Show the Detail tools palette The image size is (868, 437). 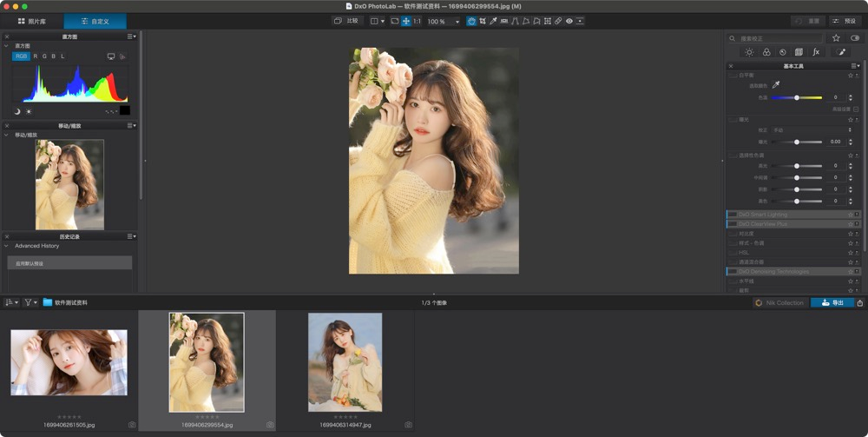click(x=783, y=52)
